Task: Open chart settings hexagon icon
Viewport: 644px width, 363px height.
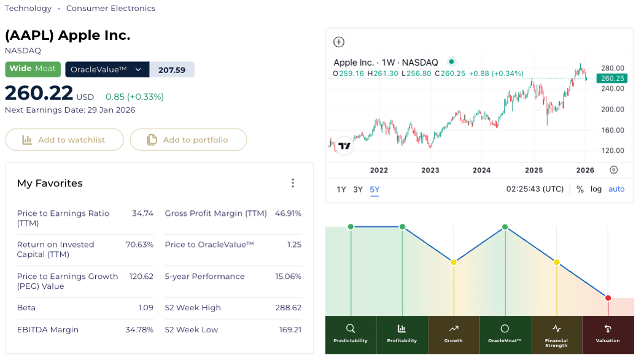Action: click(613, 170)
